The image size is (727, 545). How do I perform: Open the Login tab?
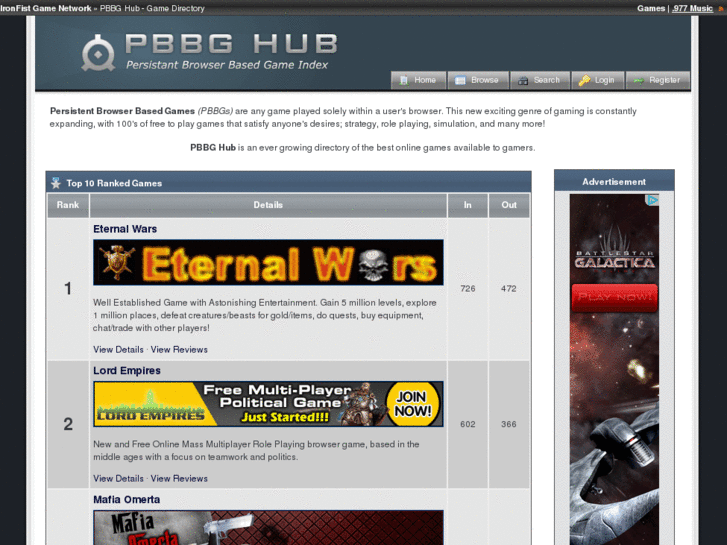598,80
